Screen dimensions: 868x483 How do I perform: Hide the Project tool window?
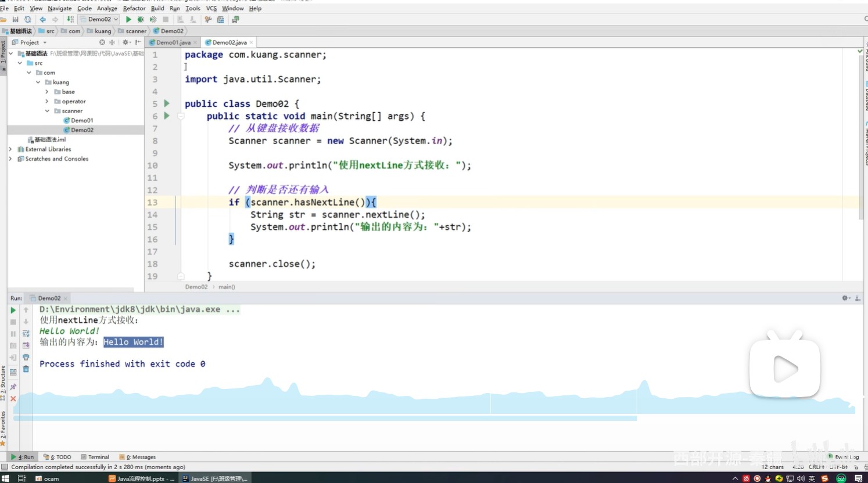pos(138,42)
